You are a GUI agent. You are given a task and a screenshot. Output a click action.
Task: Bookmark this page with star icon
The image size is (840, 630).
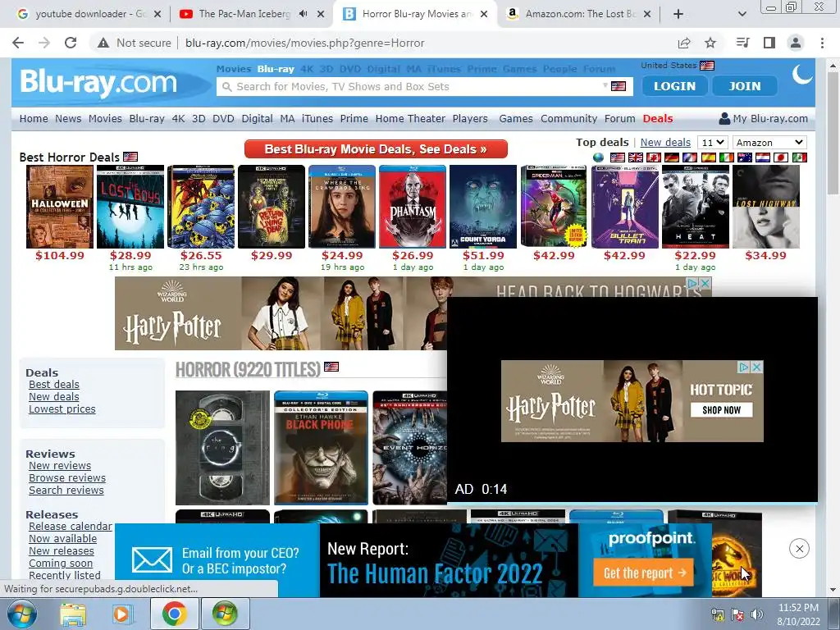click(x=710, y=43)
